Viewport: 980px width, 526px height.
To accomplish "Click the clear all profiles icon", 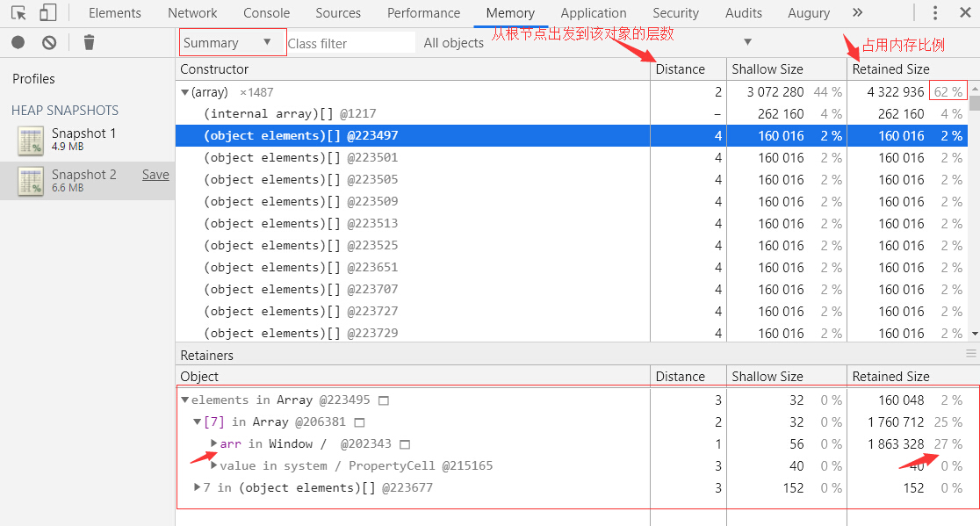I will pos(48,41).
